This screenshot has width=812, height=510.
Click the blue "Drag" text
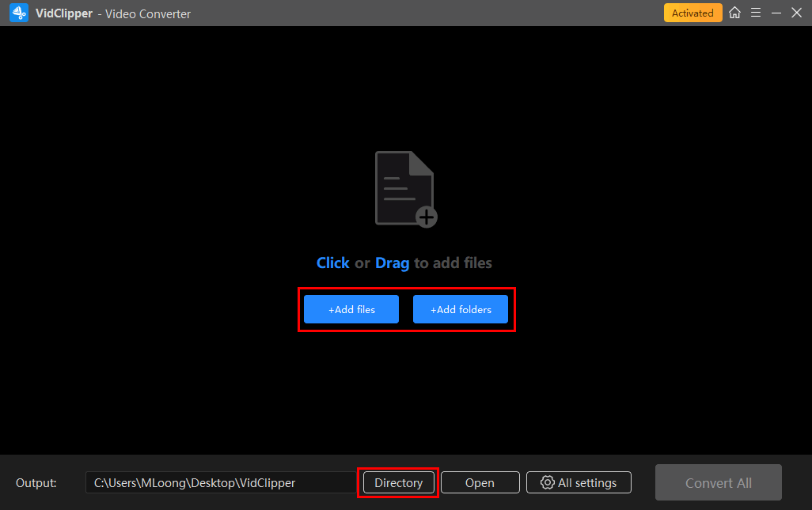[x=392, y=263]
